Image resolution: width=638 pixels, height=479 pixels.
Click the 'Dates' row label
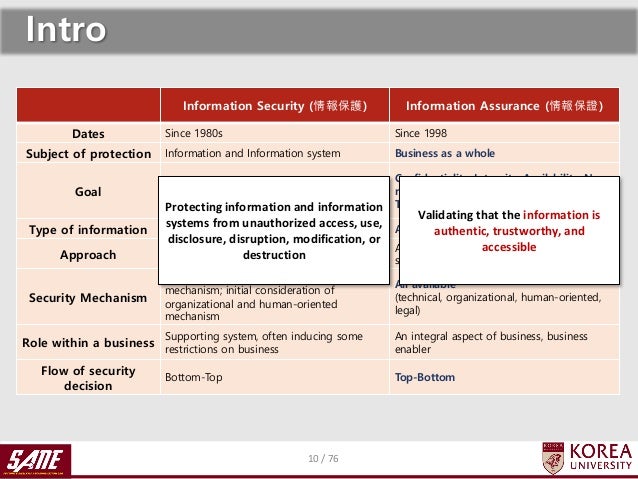click(x=88, y=133)
